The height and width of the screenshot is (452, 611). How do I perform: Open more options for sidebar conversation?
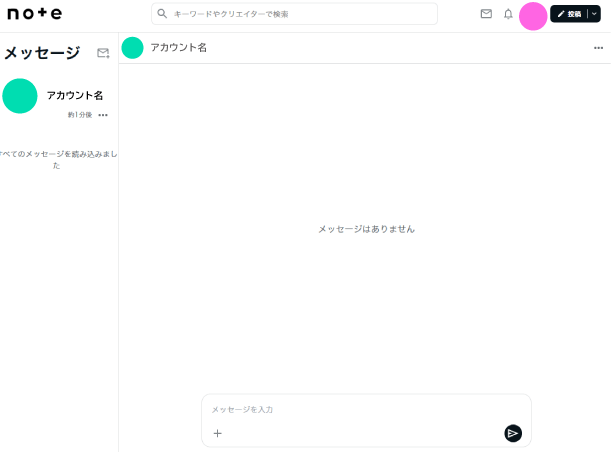point(103,115)
